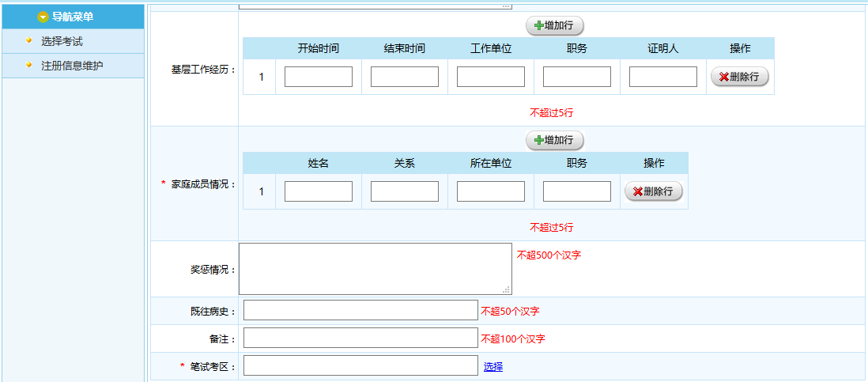Click 增加行 button for 家庭成员情况
This screenshot has height=382, width=868.
[x=554, y=141]
